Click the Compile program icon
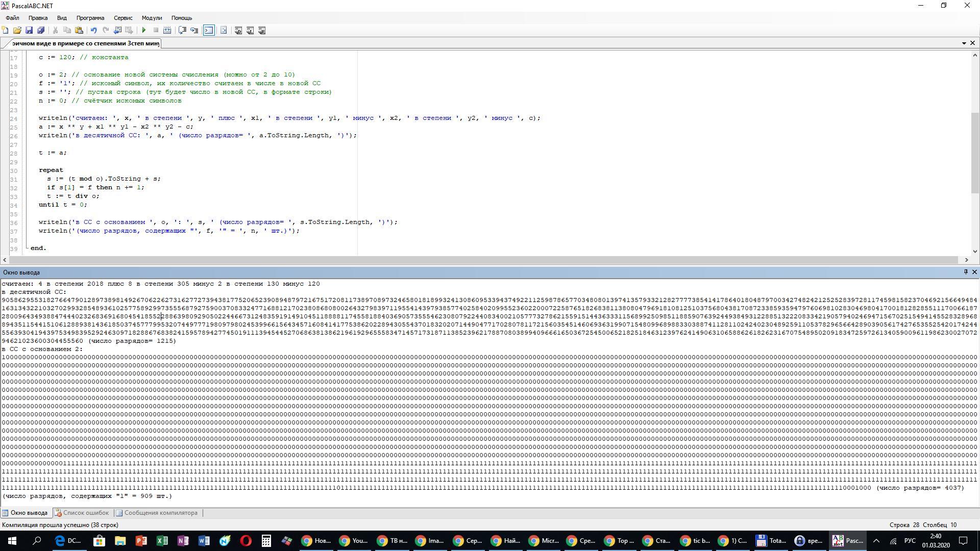The width and height of the screenshot is (980, 551). (167, 31)
